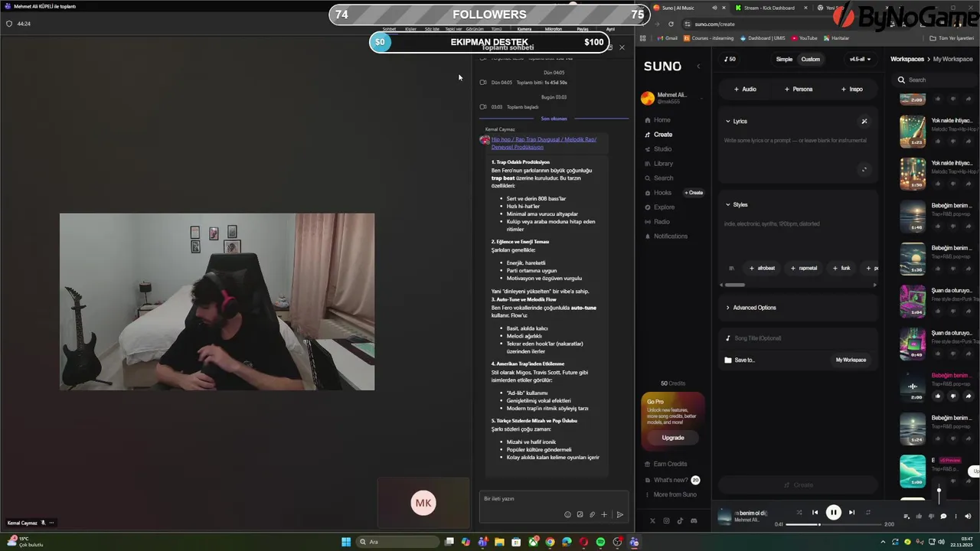Open Search page in Suno sidebar
980x551 pixels.
tap(658, 178)
